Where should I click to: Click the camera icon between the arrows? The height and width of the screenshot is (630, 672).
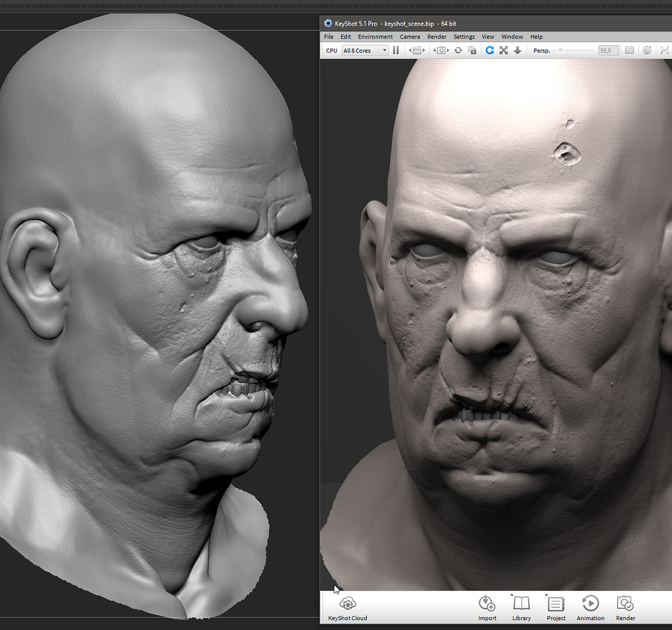click(x=441, y=50)
